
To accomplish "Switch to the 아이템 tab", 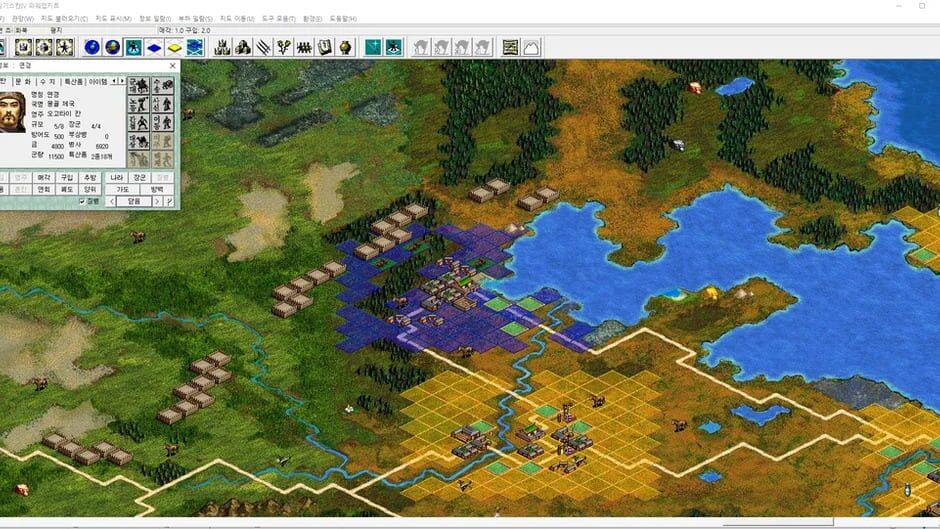I will tap(98, 81).
